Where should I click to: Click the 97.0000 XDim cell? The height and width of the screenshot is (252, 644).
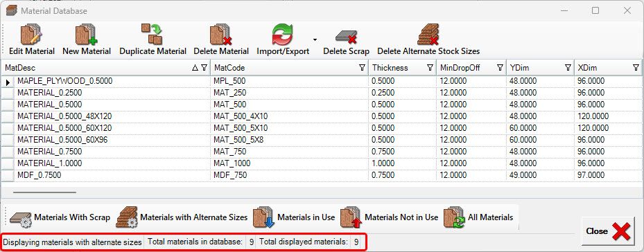point(608,175)
